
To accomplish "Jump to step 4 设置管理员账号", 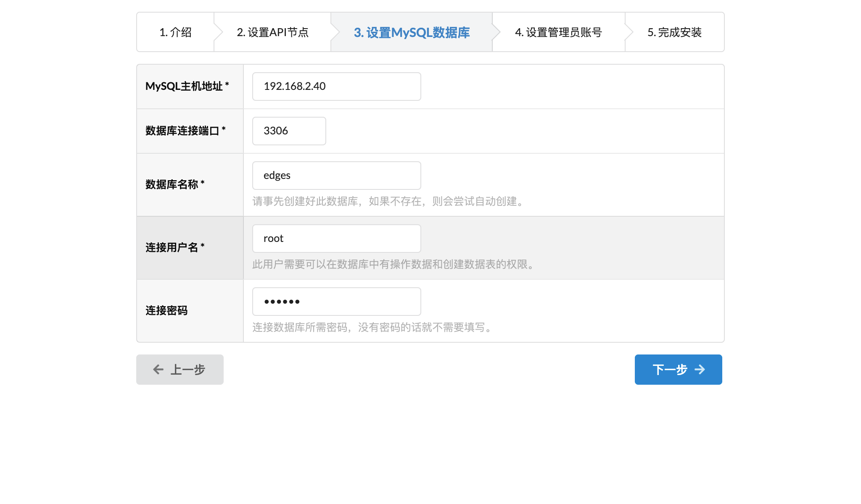I will [558, 32].
